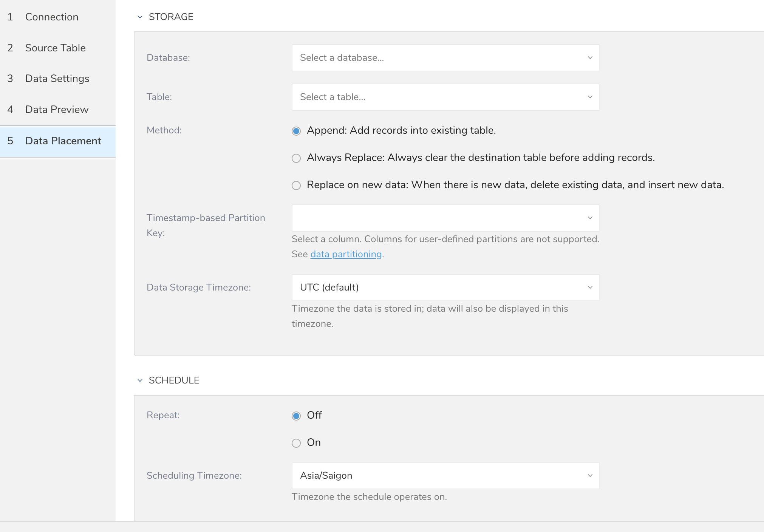Go to Source Table step

(x=55, y=48)
